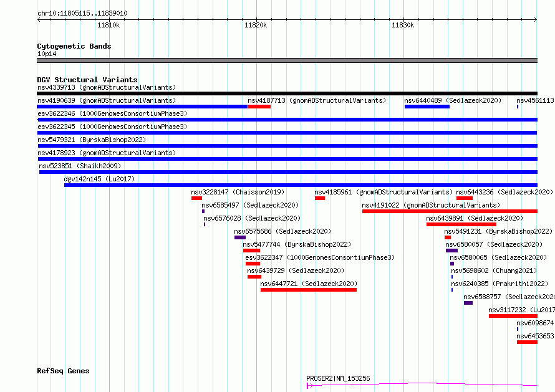Click red bar under nsv3228147
The width and height of the screenshot is (555, 392).
(196, 198)
